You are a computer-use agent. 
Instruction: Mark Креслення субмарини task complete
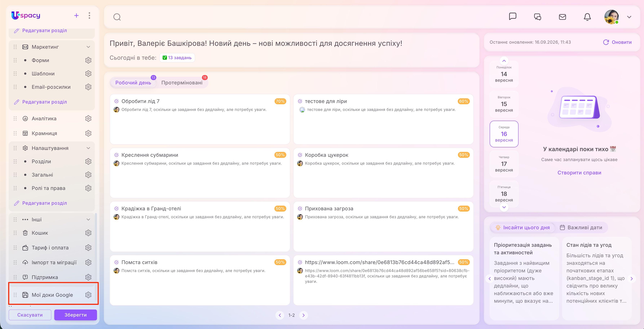tap(116, 155)
